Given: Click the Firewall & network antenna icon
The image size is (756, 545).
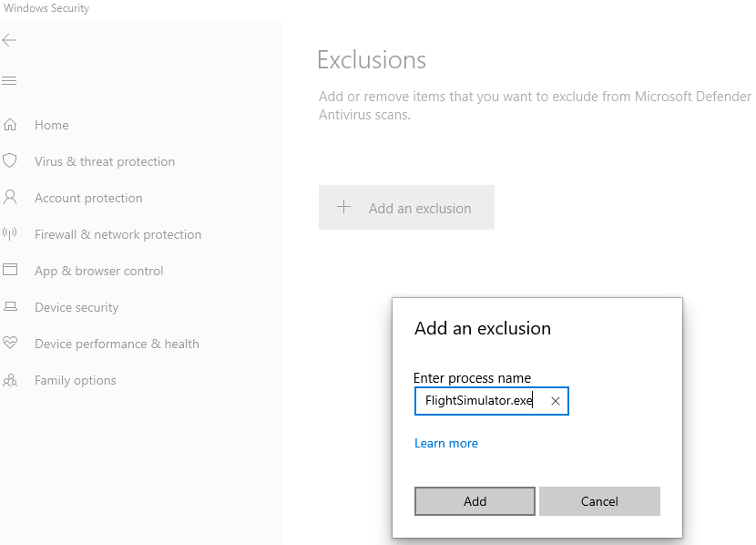Looking at the screenshot, I should [x=11, y=234].
